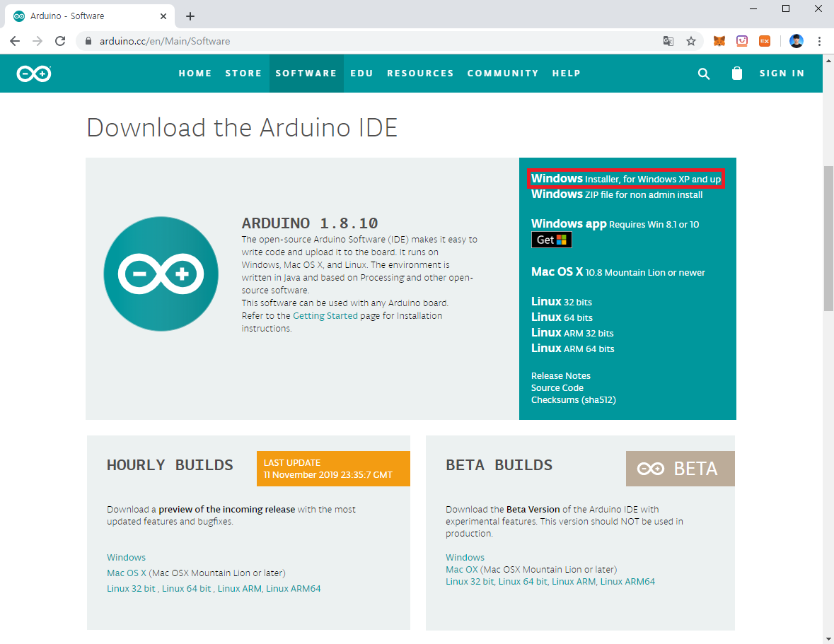Click Windows under Hourly Builds

tap(126, 557)
